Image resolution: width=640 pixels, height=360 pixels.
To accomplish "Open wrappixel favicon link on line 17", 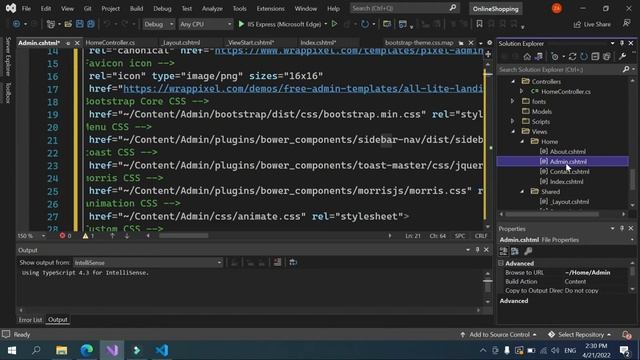I will click(x=303, y=89).
